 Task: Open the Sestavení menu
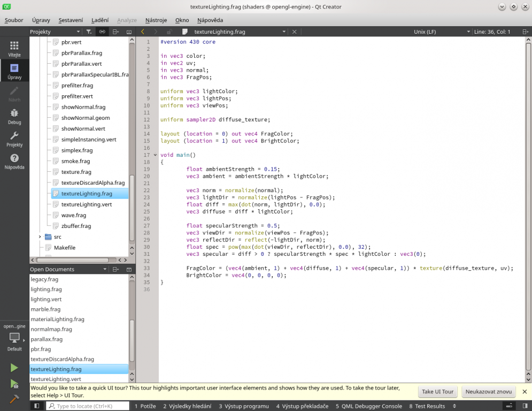[x=71, y=20]
